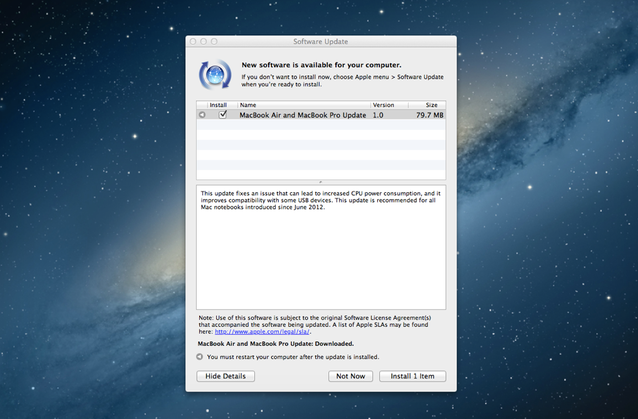638x419 pixels.
Task: Collapse the dialog with Hide Details
Action: coord(225,376)
